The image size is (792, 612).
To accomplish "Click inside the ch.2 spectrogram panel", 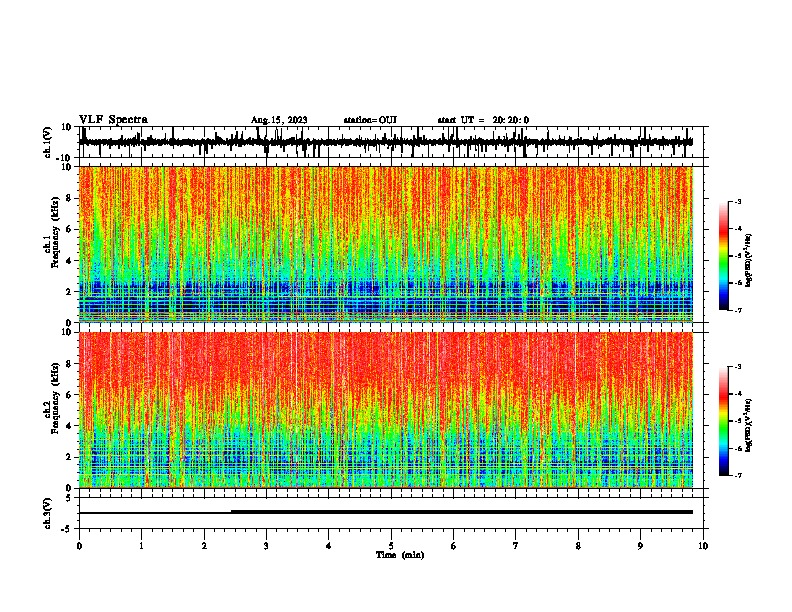I will (386, 410).
